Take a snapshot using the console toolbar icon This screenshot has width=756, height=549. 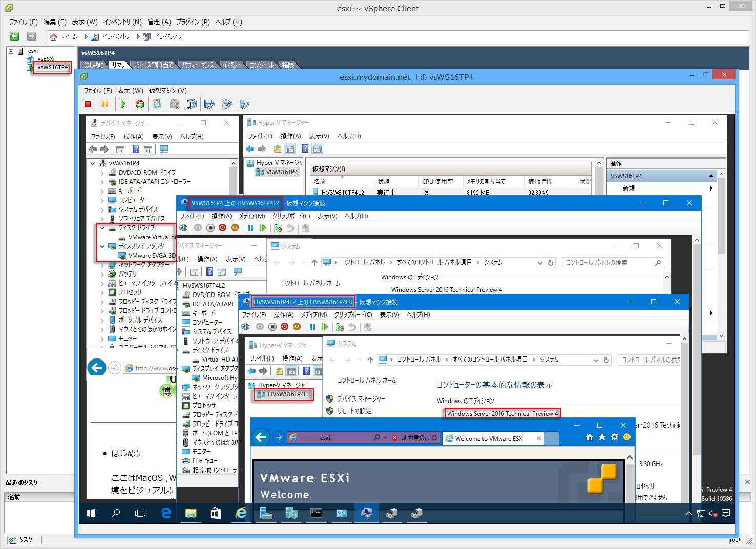(157, 104)
